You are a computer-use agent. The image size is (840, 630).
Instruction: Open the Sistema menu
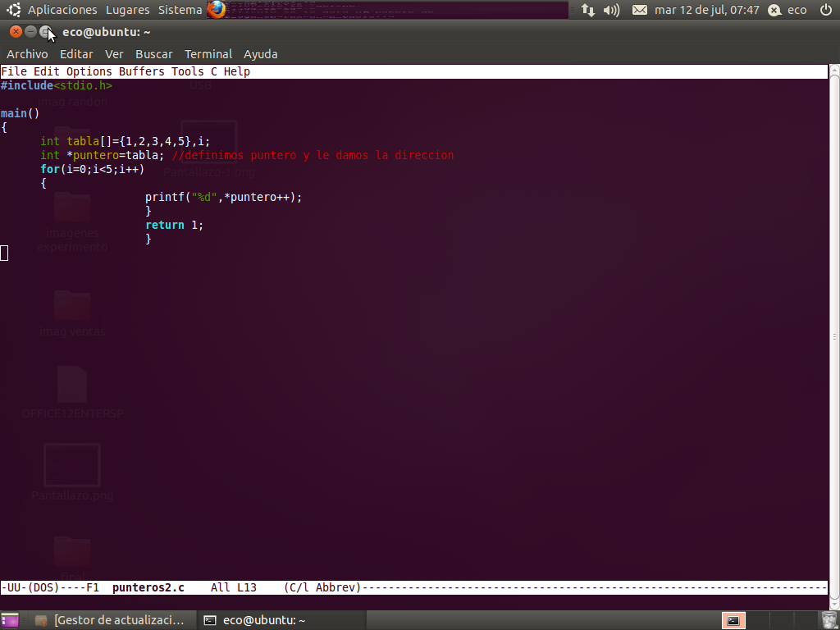pyautogui.click(x=180, y=10)
